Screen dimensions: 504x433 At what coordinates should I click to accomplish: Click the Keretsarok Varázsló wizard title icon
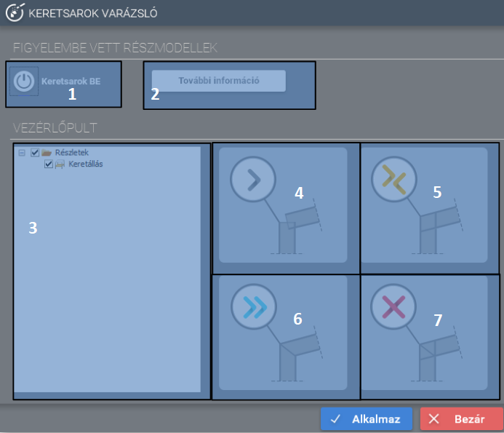click(15, 12)
